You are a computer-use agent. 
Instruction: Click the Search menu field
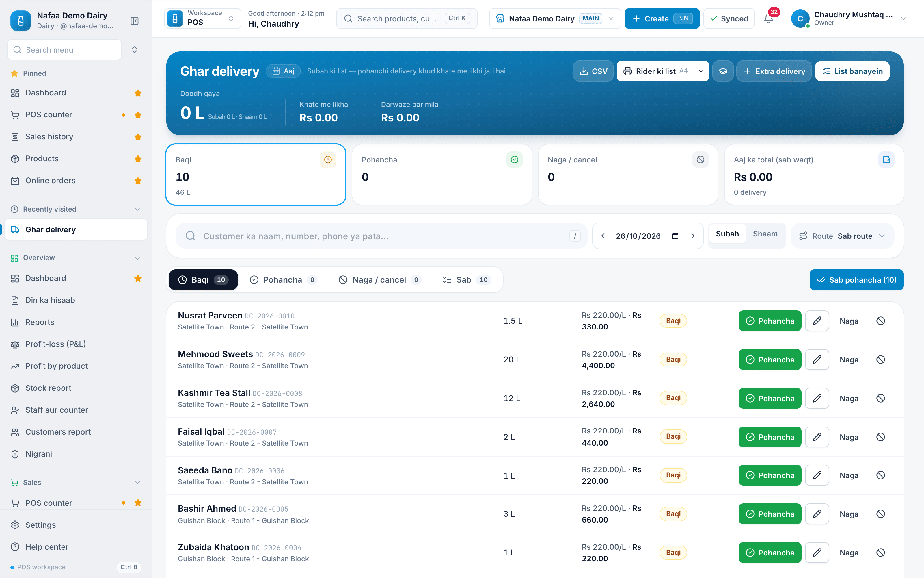click(x=64, y=50)
